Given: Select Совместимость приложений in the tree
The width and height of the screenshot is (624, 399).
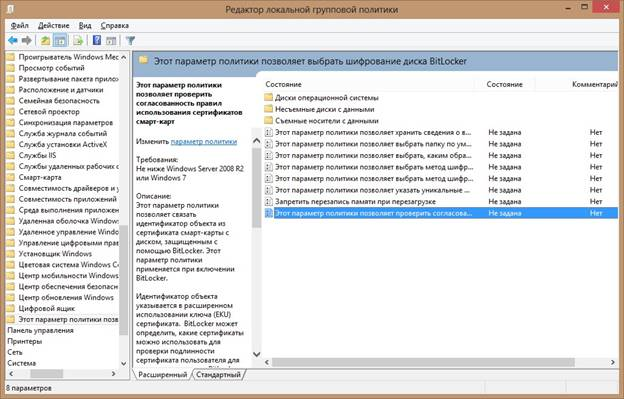Looking at the screenshot, I should pyautogui.click(x=67, y=199).
